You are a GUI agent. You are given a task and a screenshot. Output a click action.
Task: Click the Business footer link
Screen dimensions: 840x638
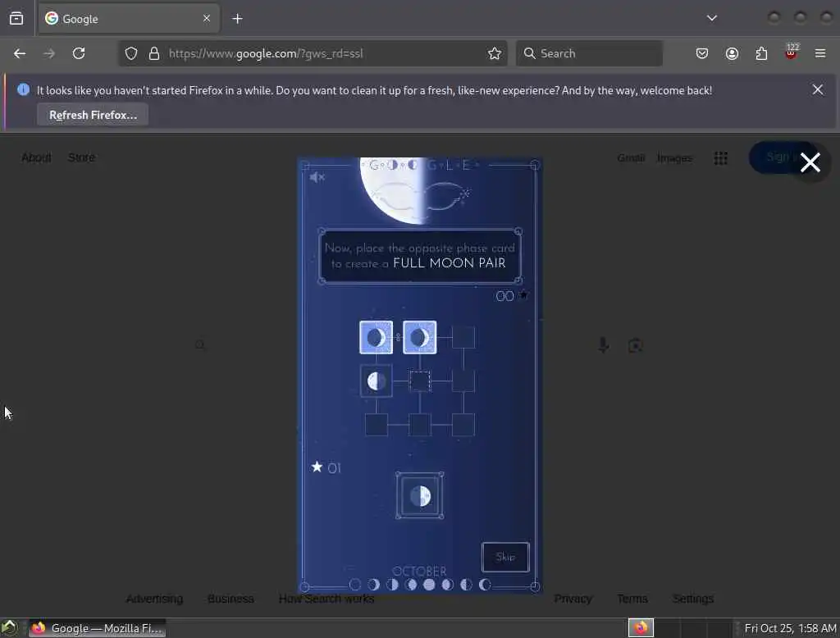[231, 599]
